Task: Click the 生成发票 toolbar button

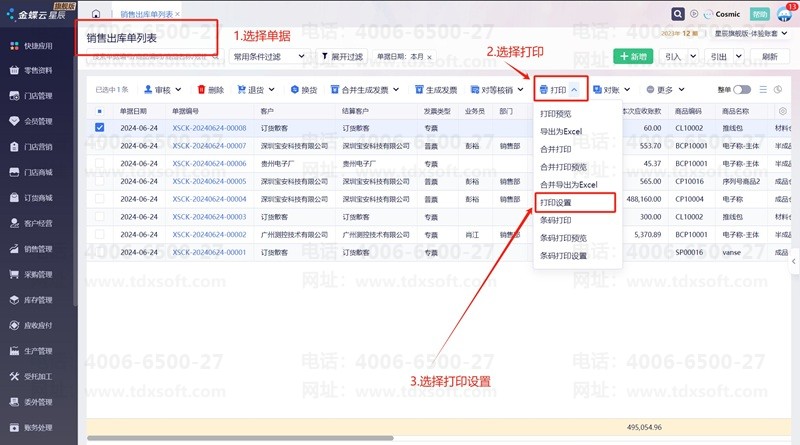Action: pos(436,90)
